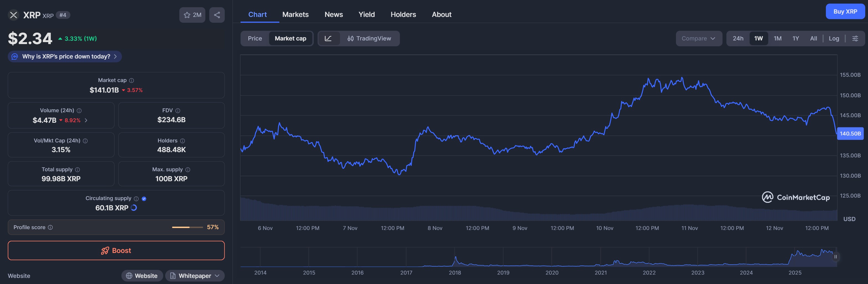Toggle Log scale on chart
Viewport: 868px width, 284px height.
coord(834,39)
